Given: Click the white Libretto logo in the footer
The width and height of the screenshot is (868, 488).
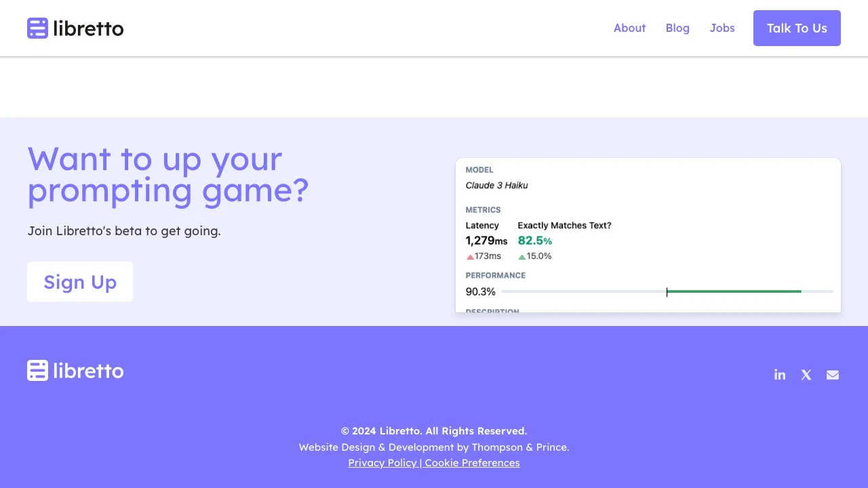Looking at the screenshot, I should click(x=75, y=371).
